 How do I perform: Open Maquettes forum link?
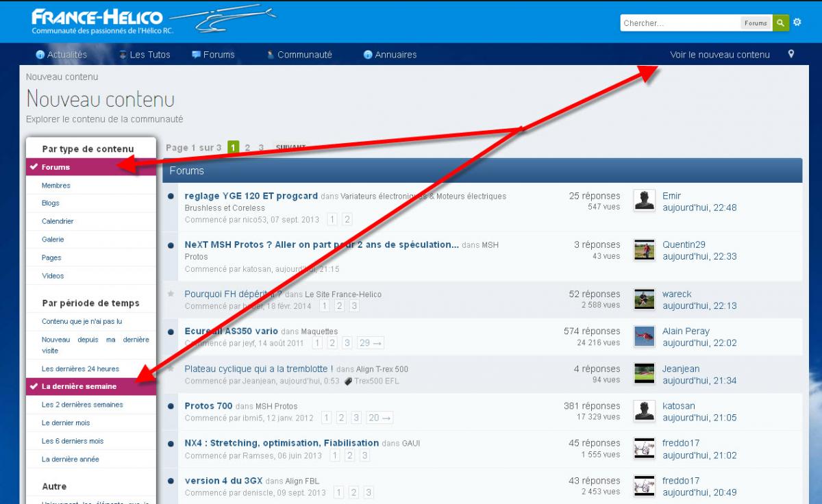[x=319, y=331]
